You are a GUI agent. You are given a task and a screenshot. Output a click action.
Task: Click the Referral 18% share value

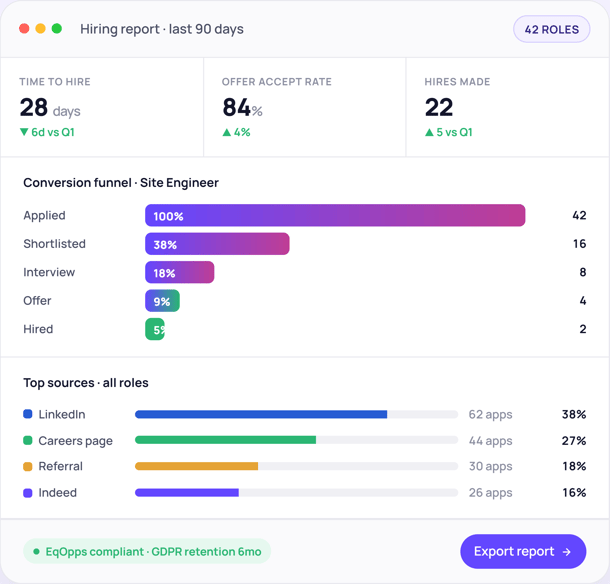[x=574, y=466]
